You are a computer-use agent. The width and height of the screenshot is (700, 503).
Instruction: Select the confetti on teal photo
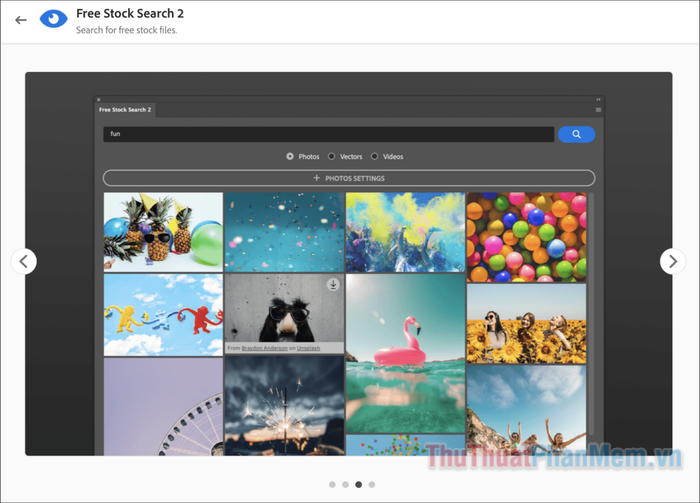(x=284, y=232)
